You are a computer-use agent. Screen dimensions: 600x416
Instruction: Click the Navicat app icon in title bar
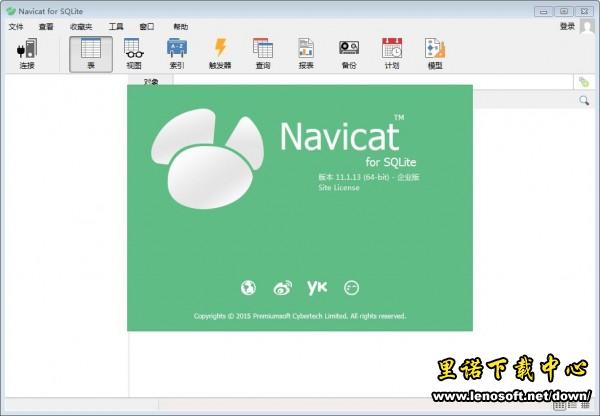11,11
